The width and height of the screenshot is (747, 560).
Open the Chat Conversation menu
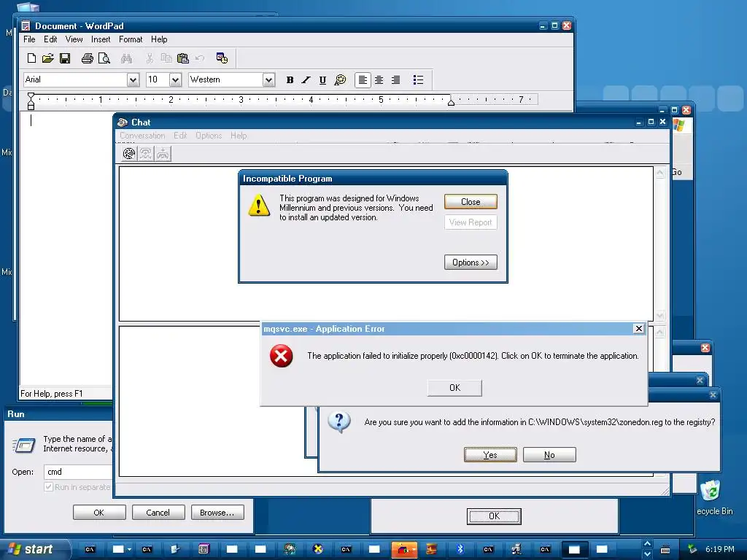pos(142,136)
